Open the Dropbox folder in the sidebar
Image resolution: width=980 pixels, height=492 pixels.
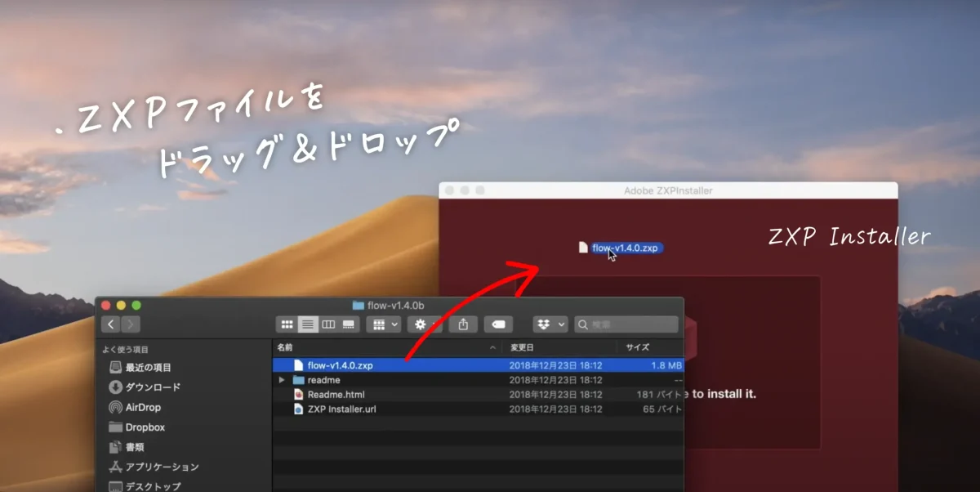click(x=136, y=427)
